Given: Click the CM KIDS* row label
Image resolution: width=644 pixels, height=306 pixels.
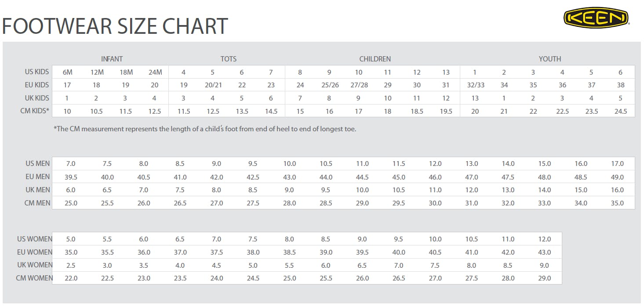Looking at the screenshot, I should pos(35,111).
